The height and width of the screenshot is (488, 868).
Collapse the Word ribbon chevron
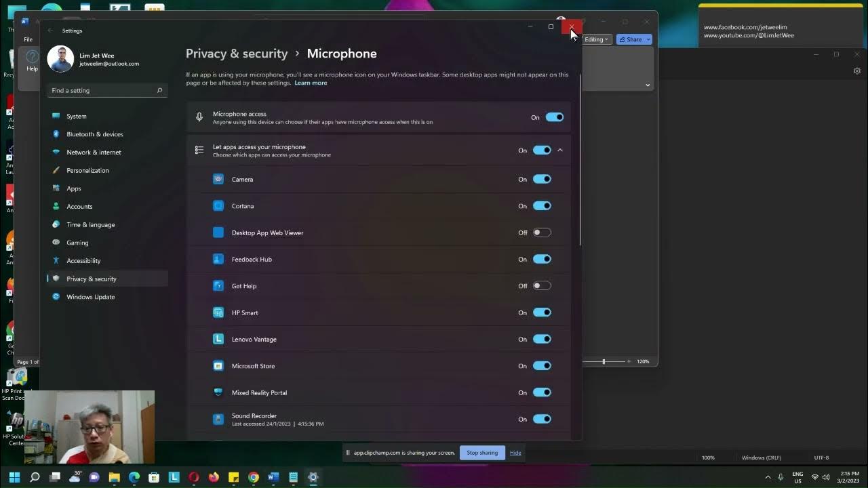point(648,85)
